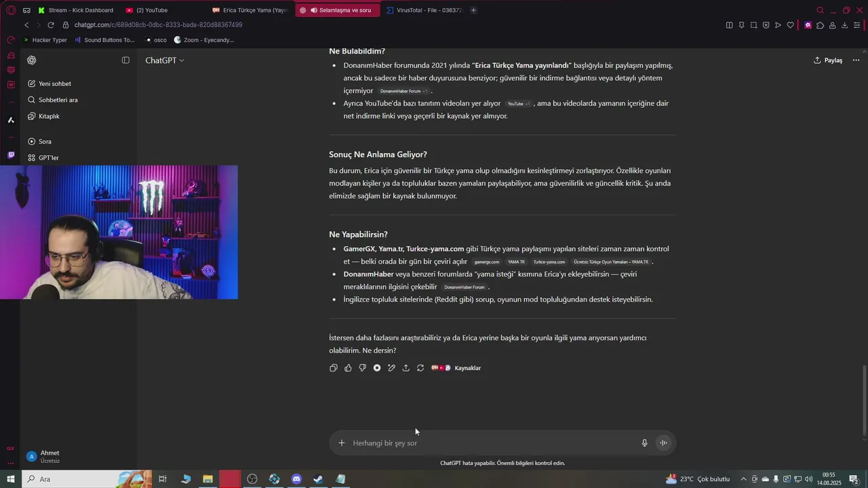Click the ChatGPT logo icon
This screenshot has width=868, height=488.
click(32, 60)
